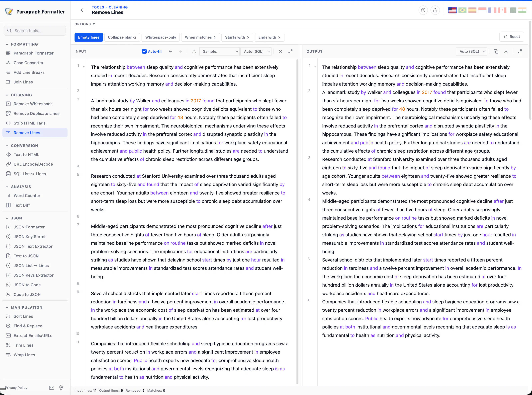Undo input with the left arrow icon
The image size is (532, 395).
click(x=170, y=51)
